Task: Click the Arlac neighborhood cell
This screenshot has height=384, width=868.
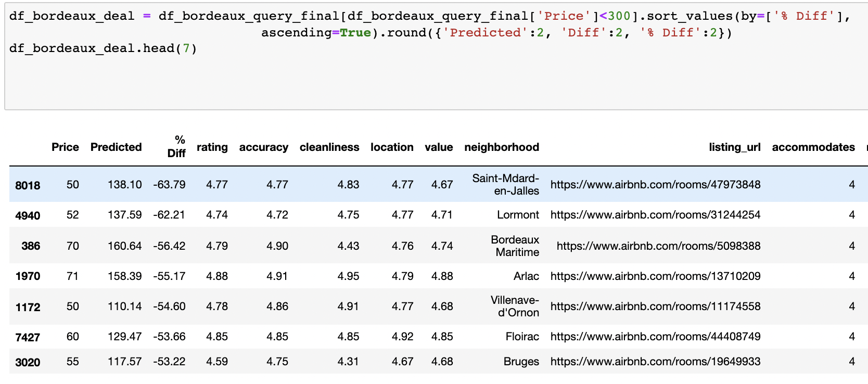Action: (526, 276)
